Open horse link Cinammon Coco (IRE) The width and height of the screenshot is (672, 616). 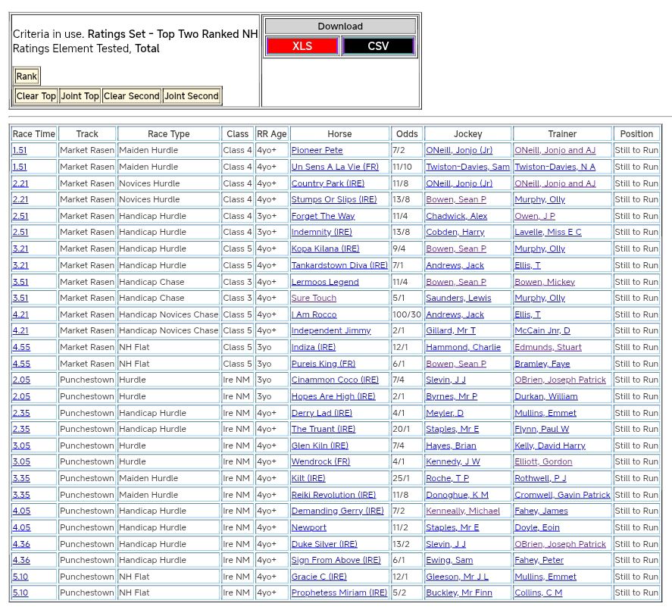tap(335, 380)
